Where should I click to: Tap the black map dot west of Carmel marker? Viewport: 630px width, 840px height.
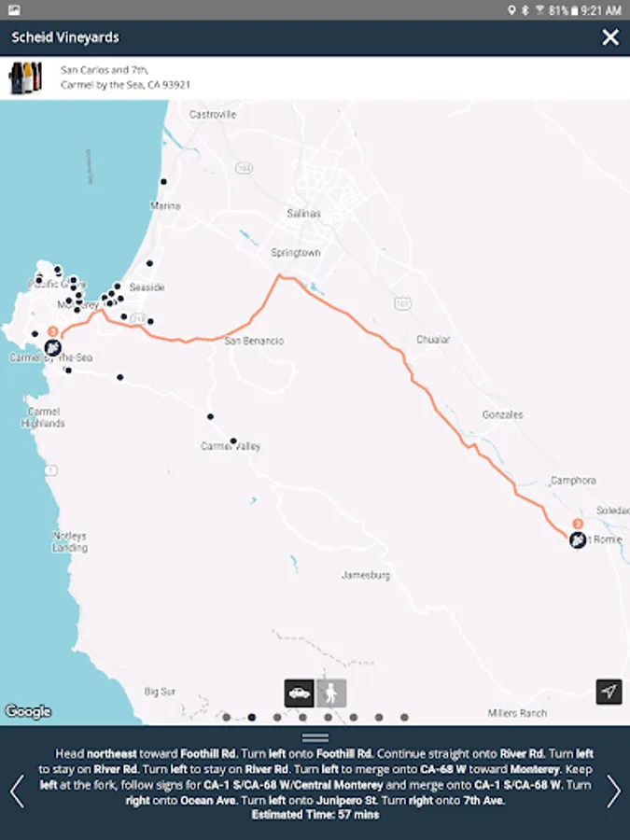pos(35,334)
